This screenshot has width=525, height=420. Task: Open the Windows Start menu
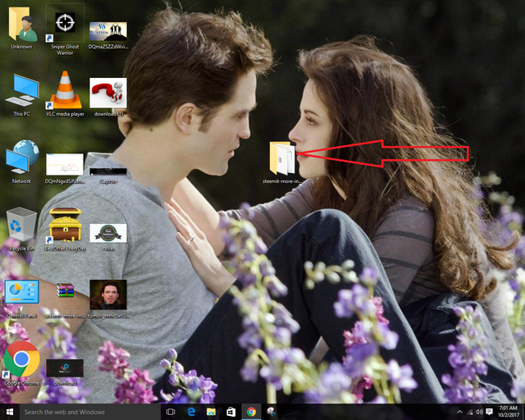[x=10, y=412]
